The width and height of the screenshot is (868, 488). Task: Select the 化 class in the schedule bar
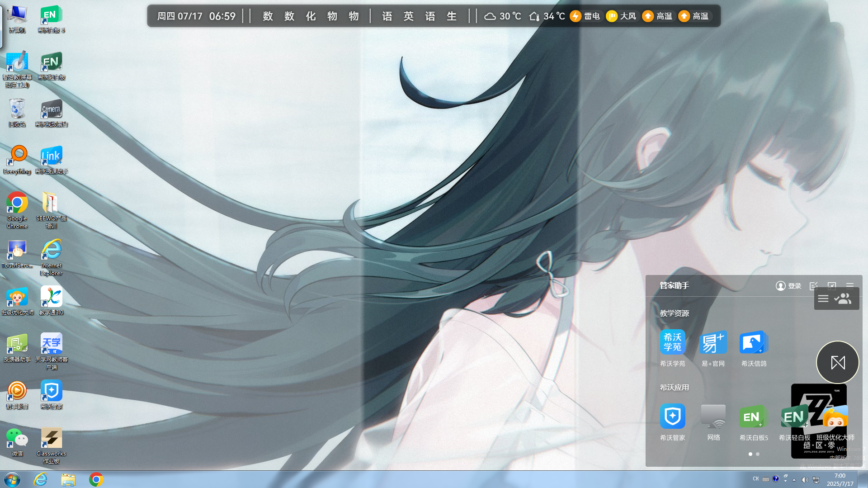pyautogui.click(x=311, y=16)
